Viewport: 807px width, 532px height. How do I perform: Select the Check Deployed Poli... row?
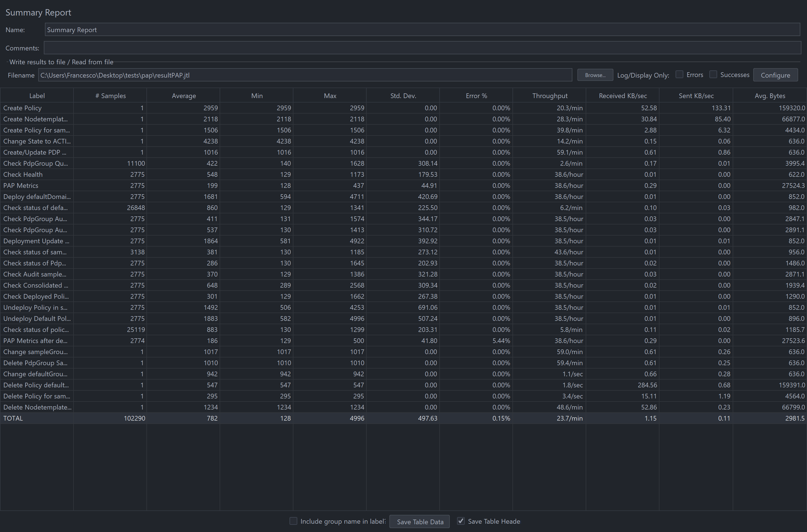[x=403, y=296]
